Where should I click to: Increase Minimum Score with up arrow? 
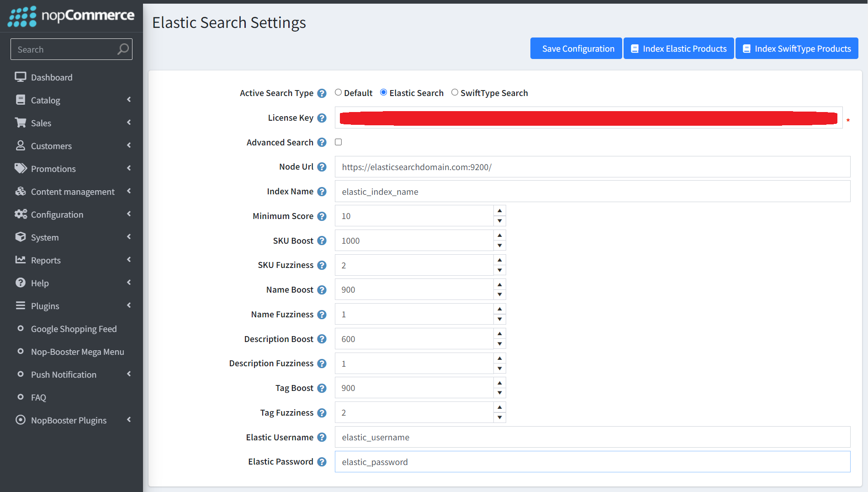500,211
